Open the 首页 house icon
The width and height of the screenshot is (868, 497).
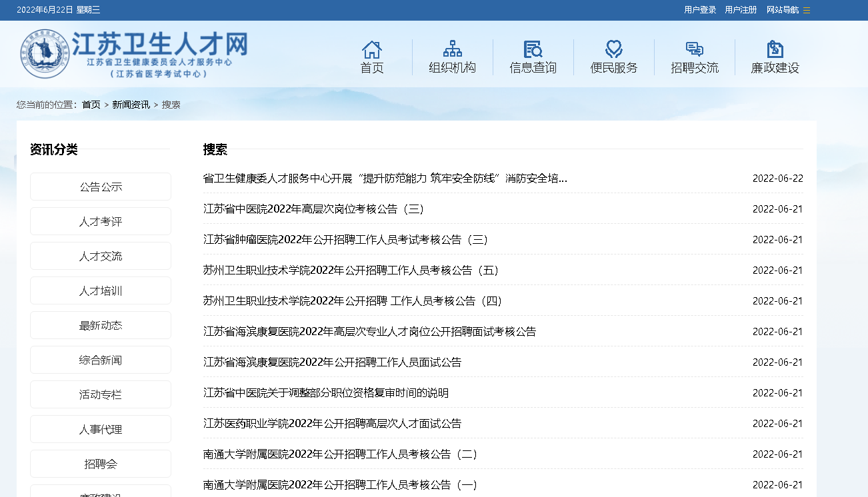[x=372, y=49]
